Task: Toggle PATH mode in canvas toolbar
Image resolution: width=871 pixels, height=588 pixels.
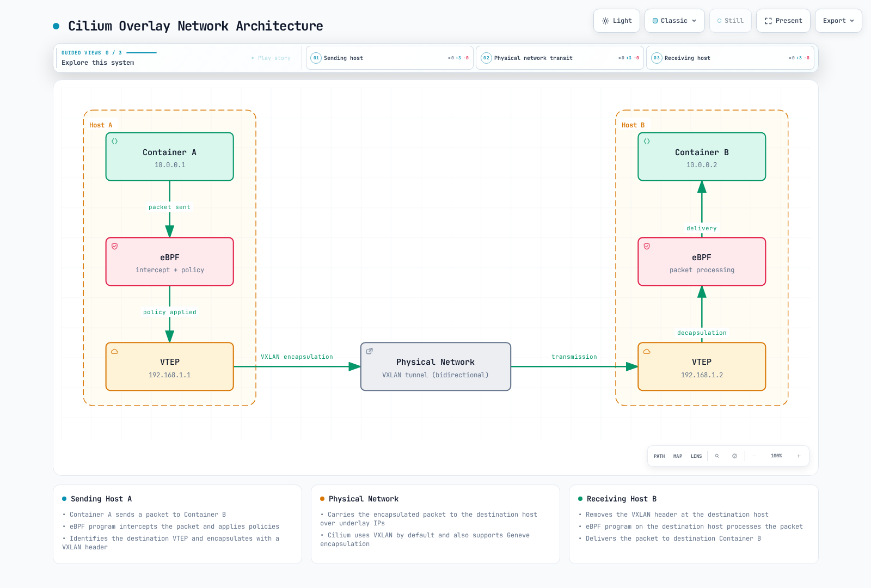Action: pos(659,456)
